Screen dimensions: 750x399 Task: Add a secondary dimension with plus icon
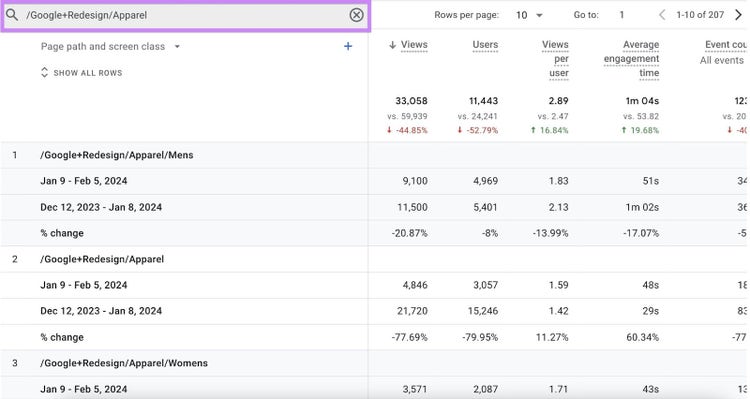(348, 46)
